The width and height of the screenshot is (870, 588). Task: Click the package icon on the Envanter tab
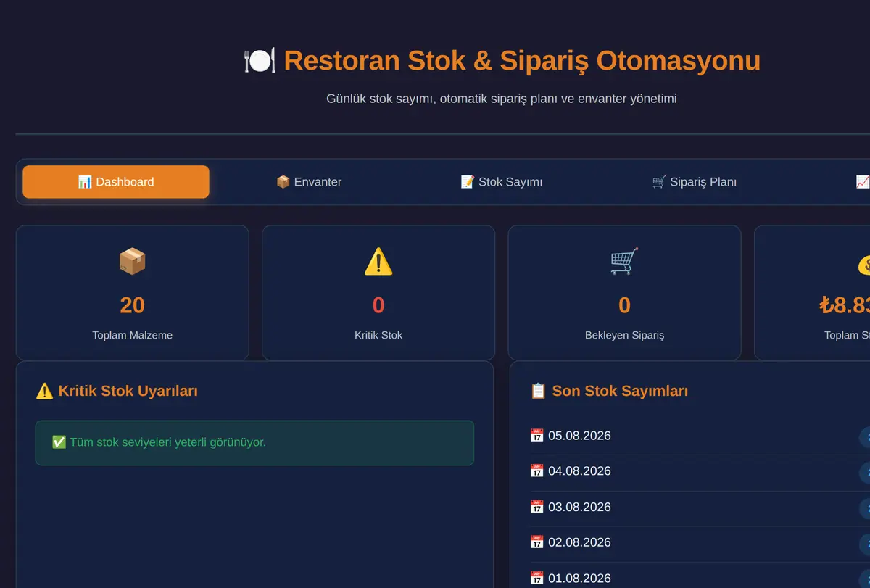[x=283, y=182]
